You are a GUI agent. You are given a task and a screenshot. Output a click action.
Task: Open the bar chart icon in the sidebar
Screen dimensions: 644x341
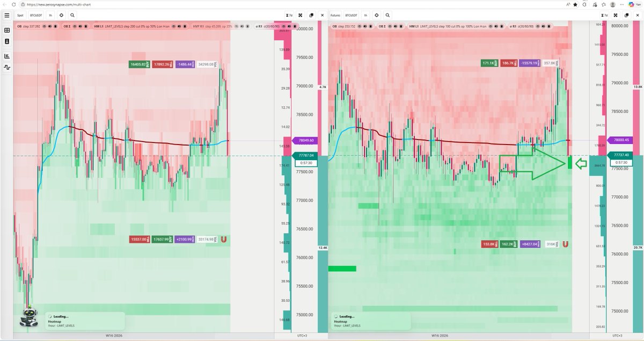tap(7, 56)
